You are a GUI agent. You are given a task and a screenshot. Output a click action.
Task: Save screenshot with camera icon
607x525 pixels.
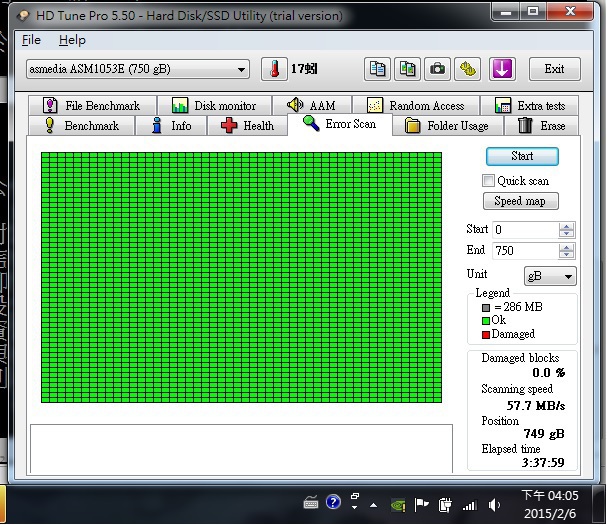pyautogui.click(x=437, y=69)
